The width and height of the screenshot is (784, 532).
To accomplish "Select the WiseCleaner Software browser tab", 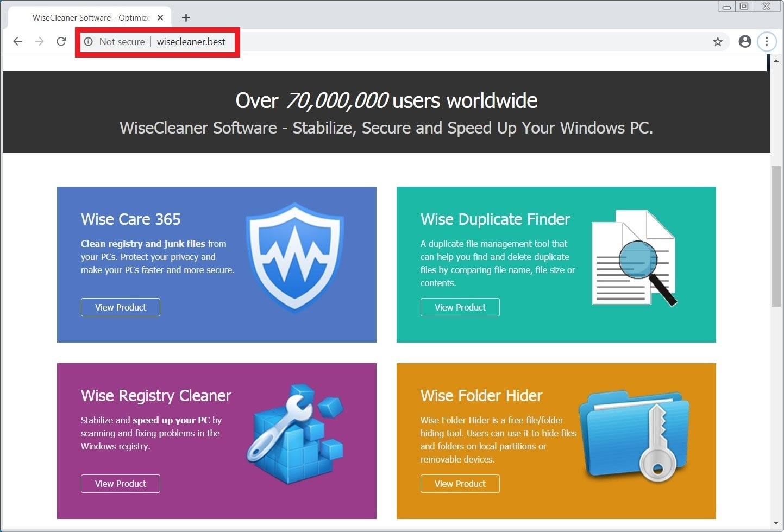I will [90, 17].
